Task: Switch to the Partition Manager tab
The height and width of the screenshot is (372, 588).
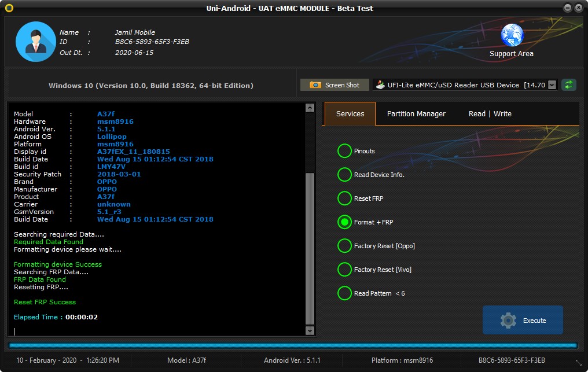Action: (x=416, y=114)
